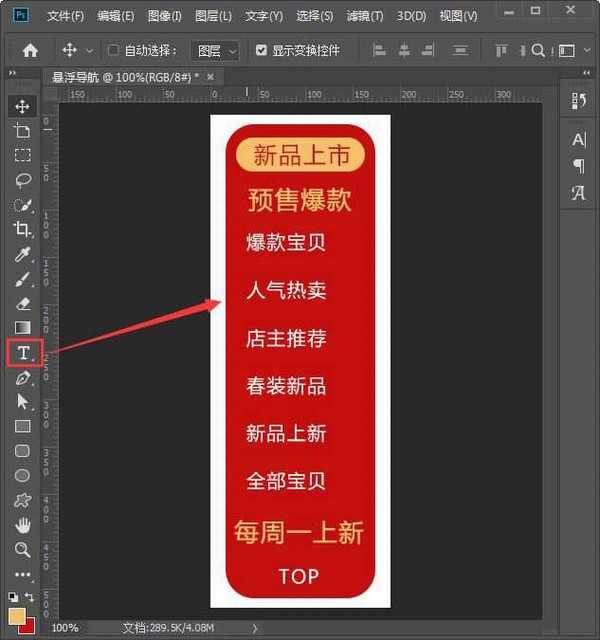Select the Lasso tool
The image size is (600, 640).
tap(22, 180)
